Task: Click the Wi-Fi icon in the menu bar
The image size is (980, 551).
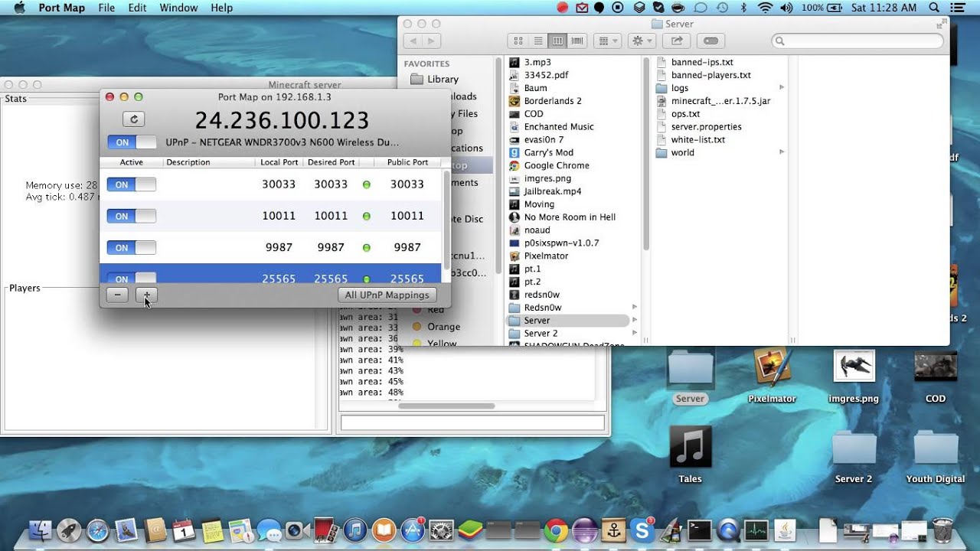Action: tap(765, 8)
